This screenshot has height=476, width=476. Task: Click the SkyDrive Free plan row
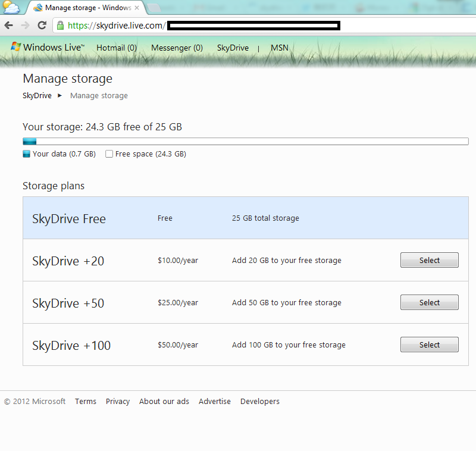pos(246,218)
